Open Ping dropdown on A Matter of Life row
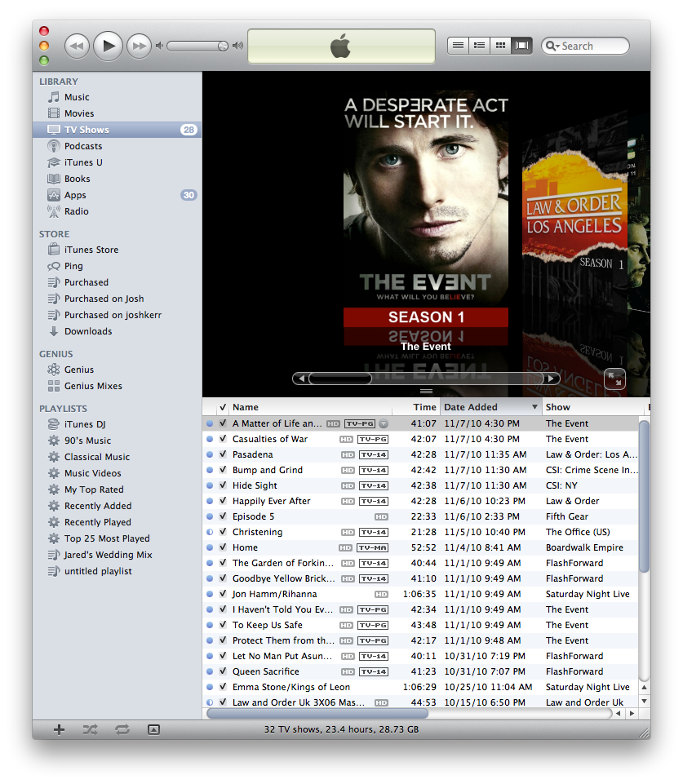Image resolution: width=683 pixels, height=784 pixels. [384, 423]
